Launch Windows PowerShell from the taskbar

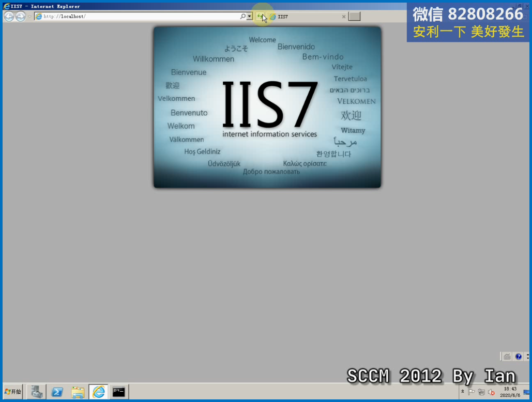click(57, 392)
